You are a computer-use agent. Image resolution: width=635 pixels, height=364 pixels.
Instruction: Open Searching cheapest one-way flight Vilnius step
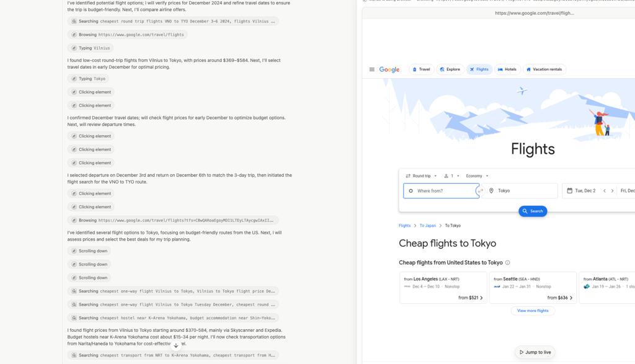coord(173,291)
